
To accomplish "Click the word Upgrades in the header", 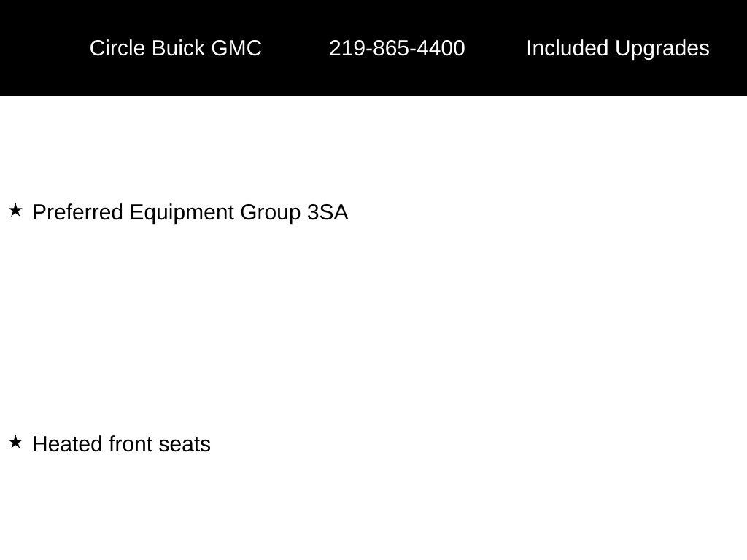I will (662, 49).
